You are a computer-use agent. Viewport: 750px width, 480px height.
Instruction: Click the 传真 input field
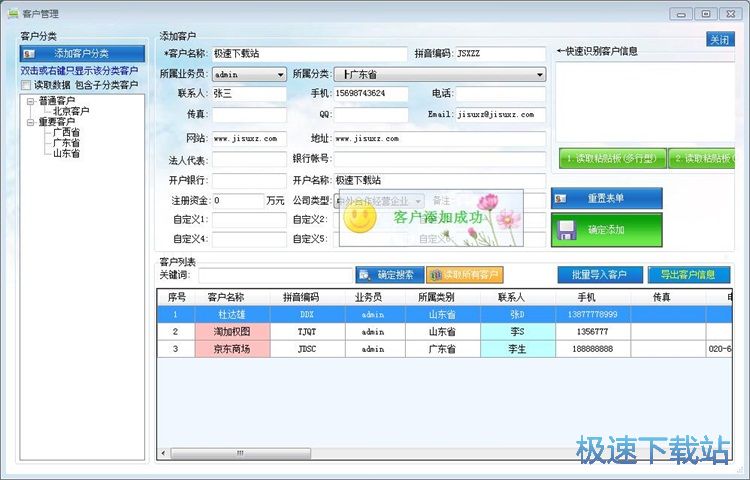click(249, 114)
